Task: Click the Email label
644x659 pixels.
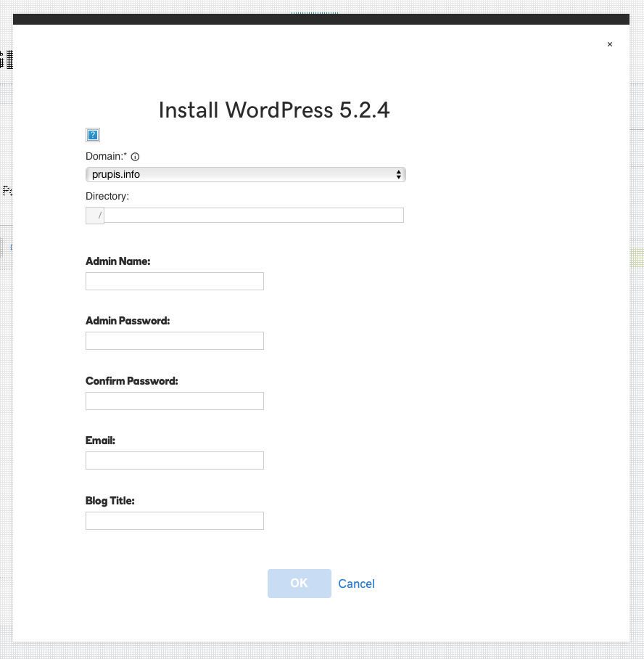Action: [x=100, y=441]
